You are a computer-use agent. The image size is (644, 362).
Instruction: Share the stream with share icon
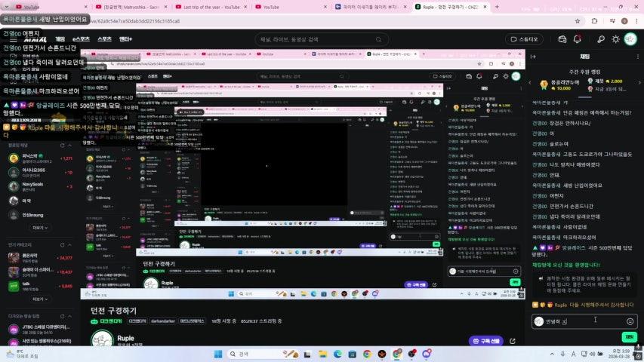click(513, 341)
